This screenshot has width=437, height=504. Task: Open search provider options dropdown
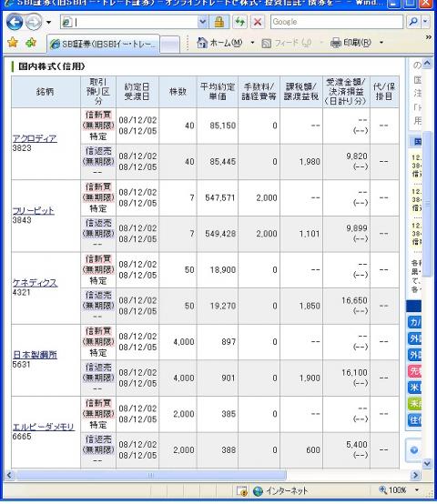click(425, 22)
